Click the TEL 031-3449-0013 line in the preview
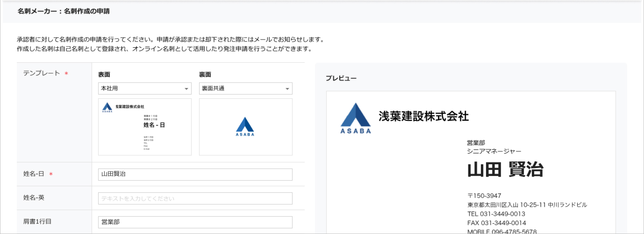This screenshot has height=234, width=644. [x=496, y=214]
